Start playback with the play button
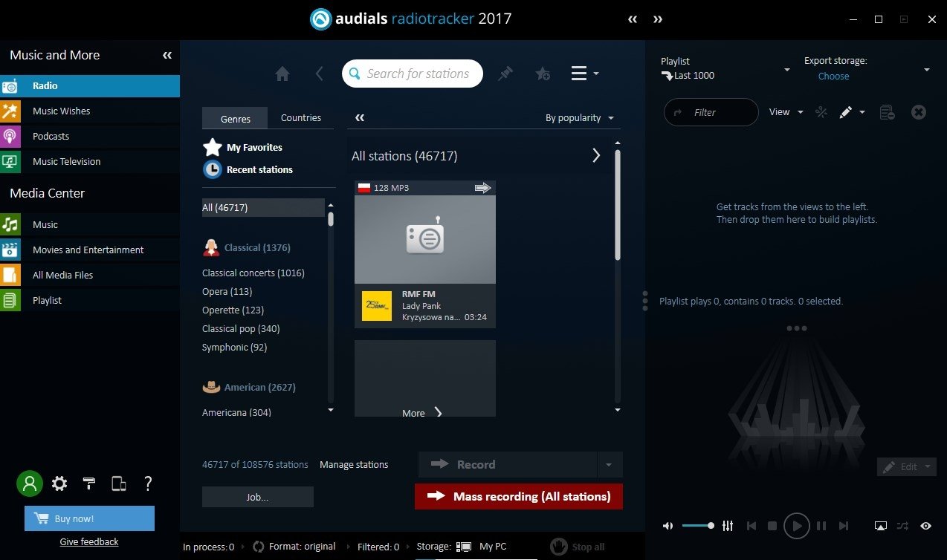The image size is (947, 560). tap(796, 526)
